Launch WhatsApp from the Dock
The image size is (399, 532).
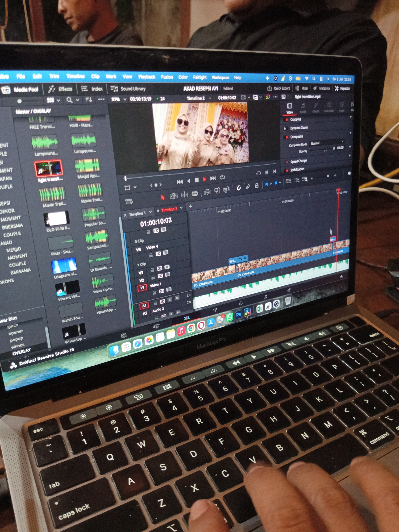pos(229,317)
